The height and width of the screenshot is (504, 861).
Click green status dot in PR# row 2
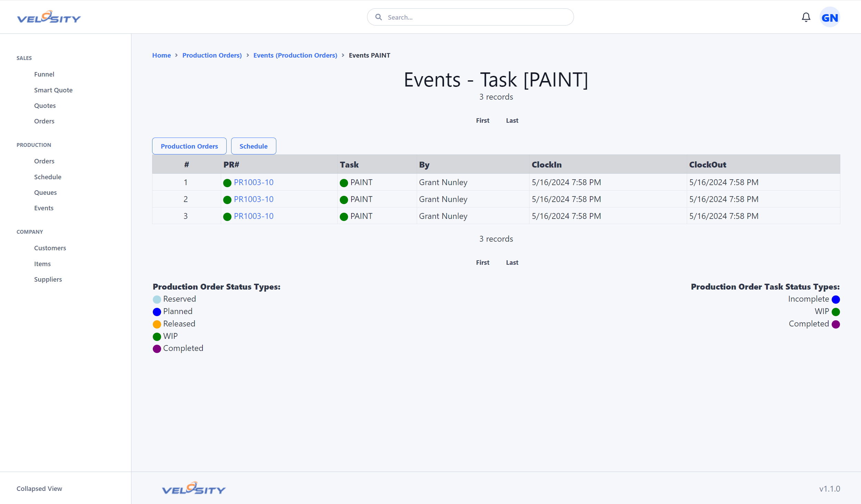(227, 200)
